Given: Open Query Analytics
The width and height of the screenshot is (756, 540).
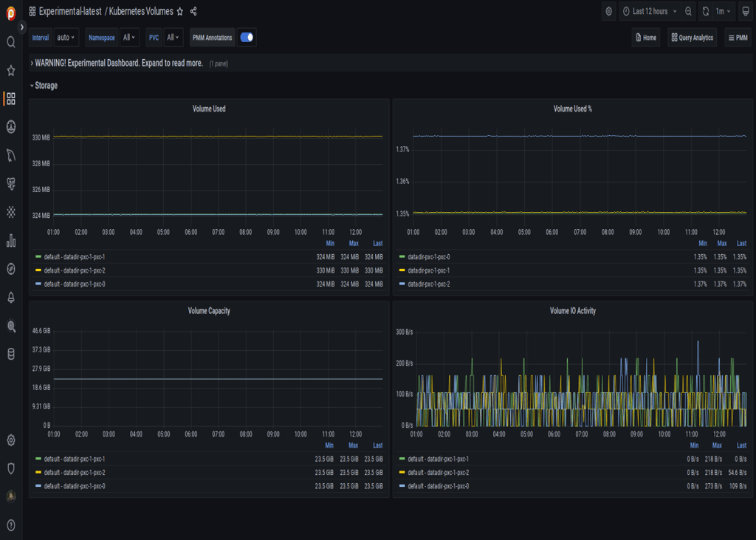Looking at the screenshot, I should coord(691,37).
